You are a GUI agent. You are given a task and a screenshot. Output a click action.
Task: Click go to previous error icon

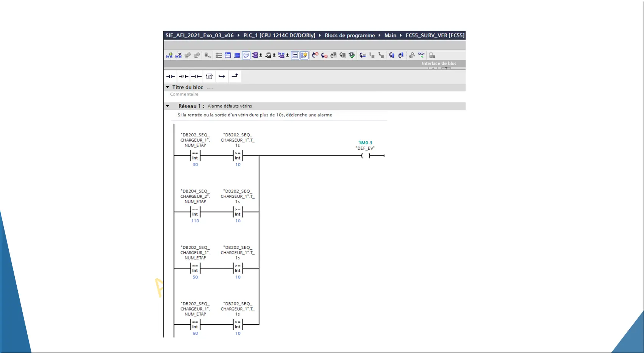pos(315,55)
